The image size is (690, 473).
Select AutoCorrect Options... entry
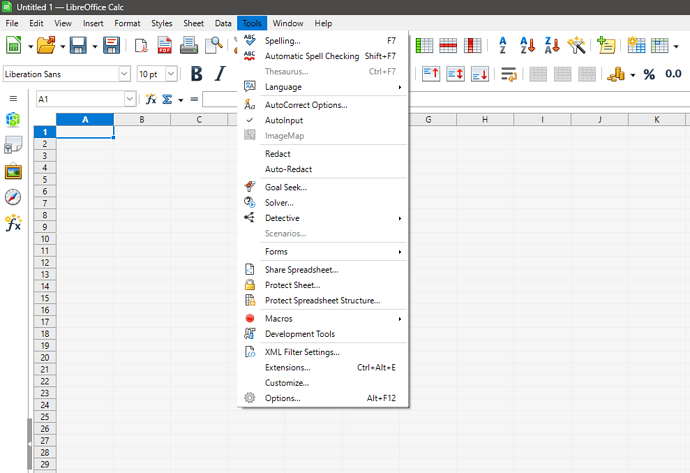[x=323, y=105]
